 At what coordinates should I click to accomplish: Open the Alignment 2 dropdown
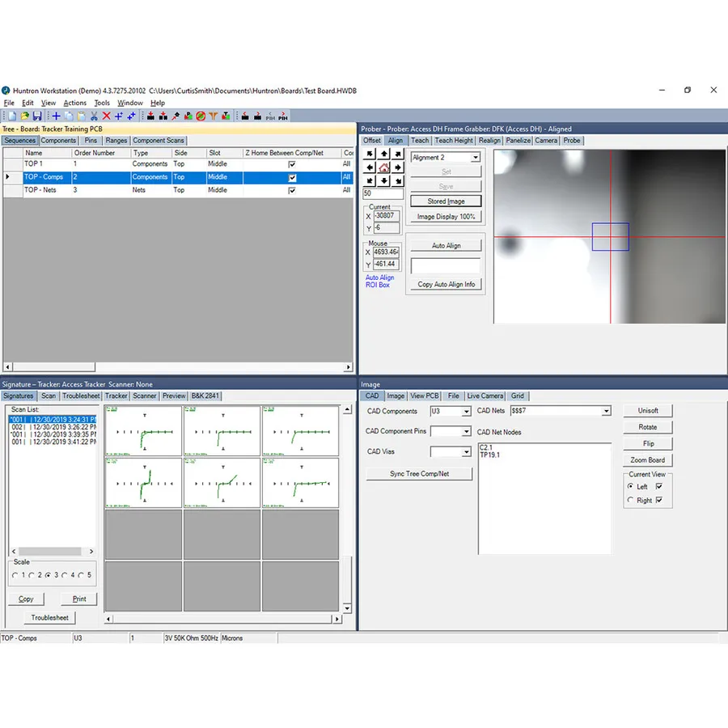click(476, 158)
